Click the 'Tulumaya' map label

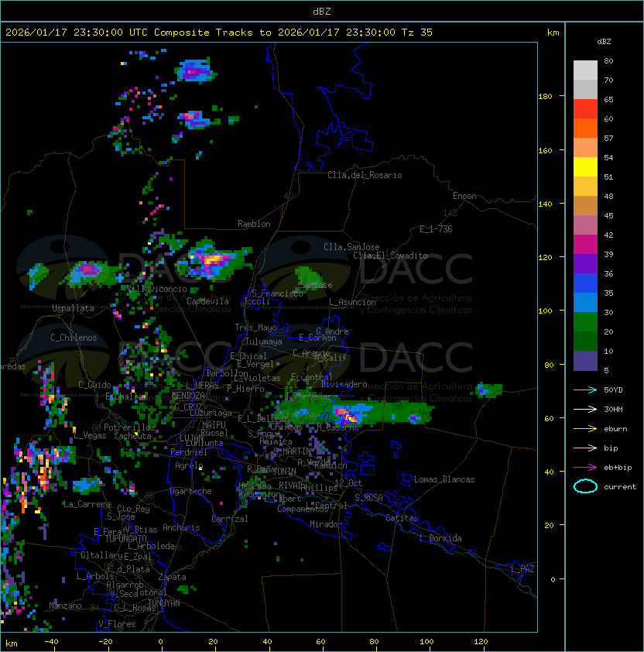click(x=264, y=341)
